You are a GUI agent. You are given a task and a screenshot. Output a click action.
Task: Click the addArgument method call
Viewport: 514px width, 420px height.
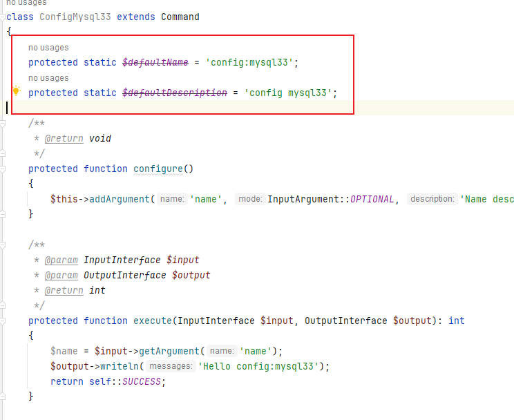pos(120,199)
